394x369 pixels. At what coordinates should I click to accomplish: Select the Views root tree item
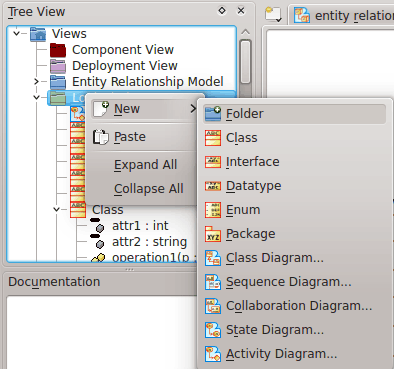(69, 34)
